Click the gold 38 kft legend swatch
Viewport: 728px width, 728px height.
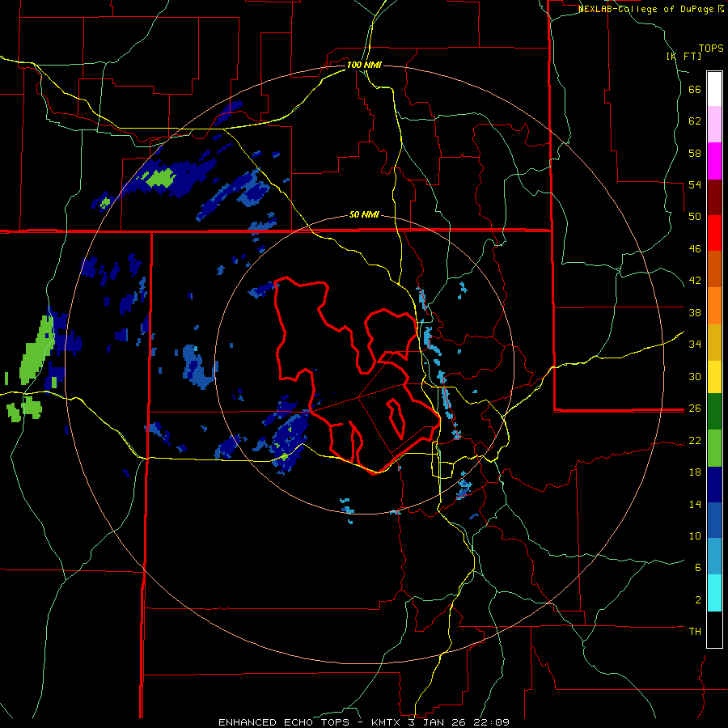click(x=714, y=342)
